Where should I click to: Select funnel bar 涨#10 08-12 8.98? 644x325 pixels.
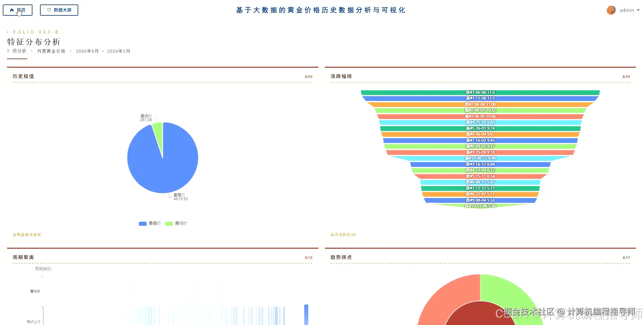(480, 158)
